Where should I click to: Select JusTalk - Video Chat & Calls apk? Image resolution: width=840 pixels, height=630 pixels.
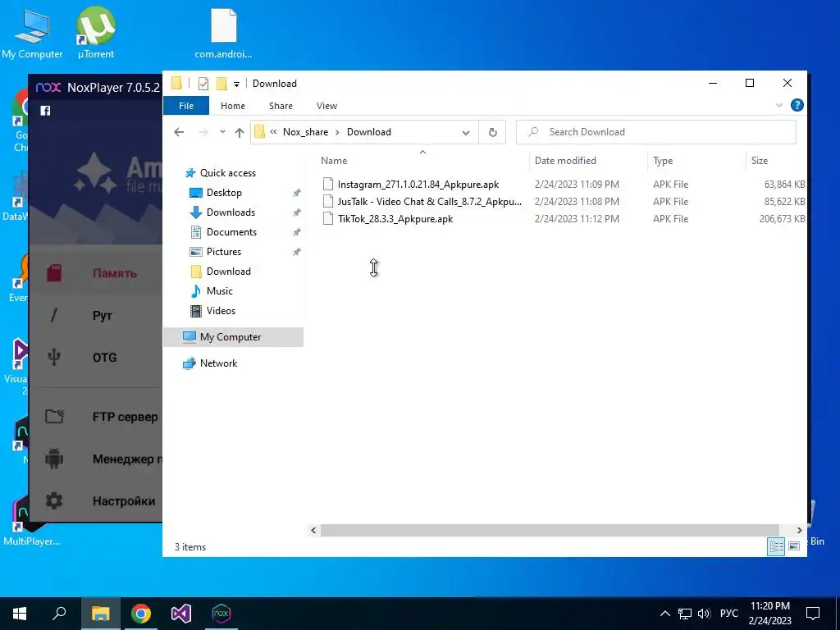point(429,202)
